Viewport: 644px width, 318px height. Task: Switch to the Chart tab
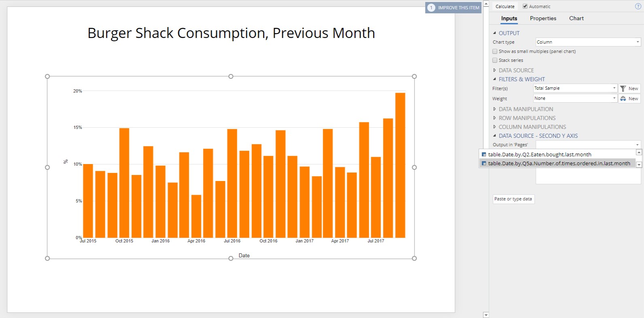click(x=576, y=18)
